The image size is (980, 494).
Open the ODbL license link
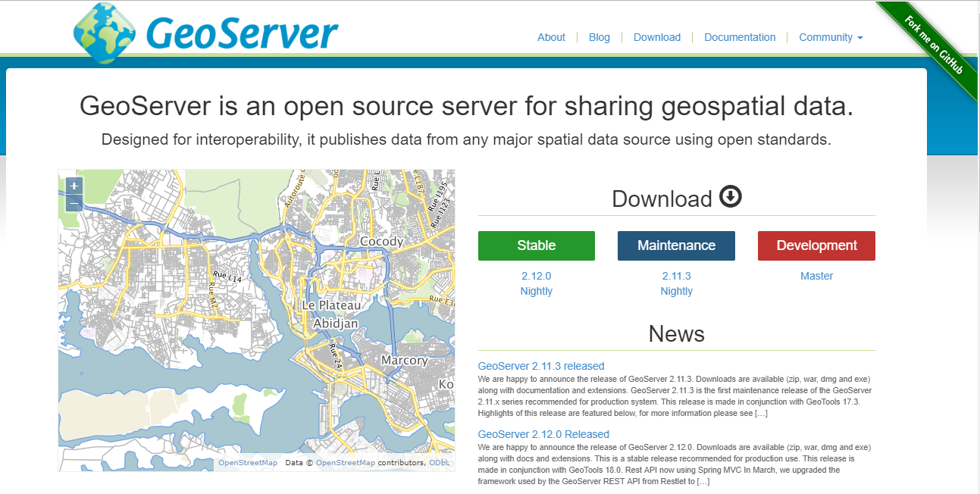439,462
